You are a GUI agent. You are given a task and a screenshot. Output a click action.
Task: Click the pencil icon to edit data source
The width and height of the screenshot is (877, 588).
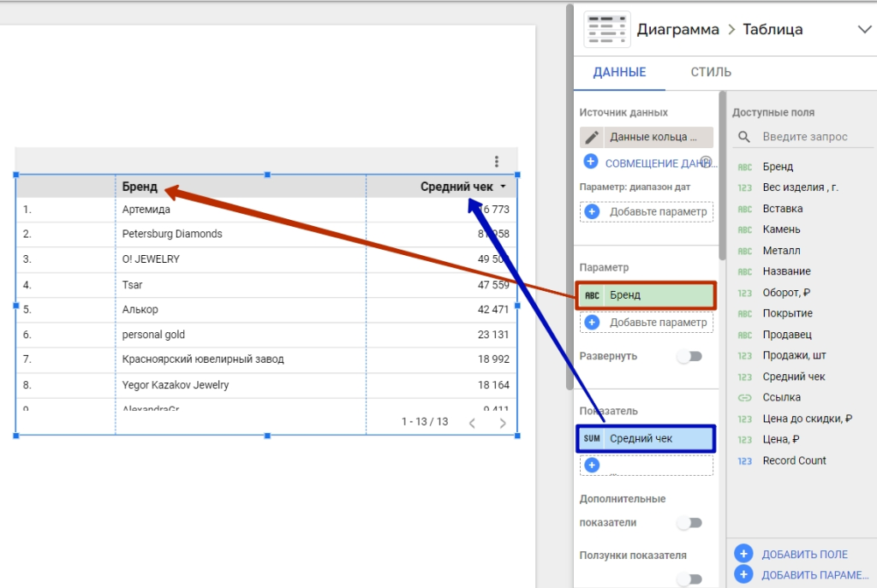[592, 137]
